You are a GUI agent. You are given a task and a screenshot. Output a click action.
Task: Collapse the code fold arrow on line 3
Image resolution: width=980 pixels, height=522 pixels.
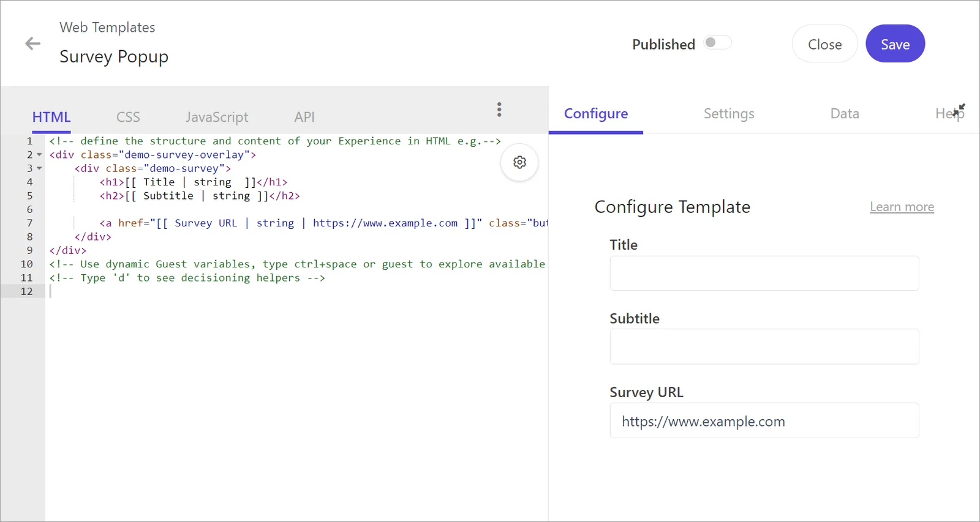pyautogui.click(x=39, y=168)
